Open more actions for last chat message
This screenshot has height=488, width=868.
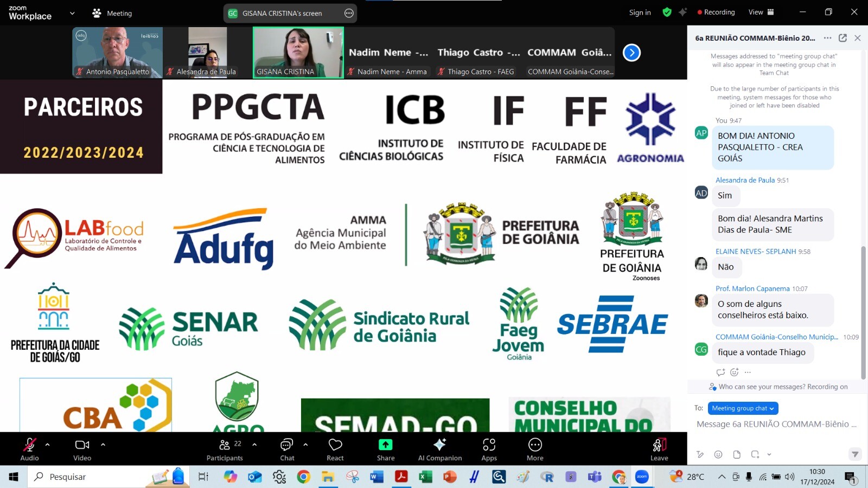tap(748, 373)
